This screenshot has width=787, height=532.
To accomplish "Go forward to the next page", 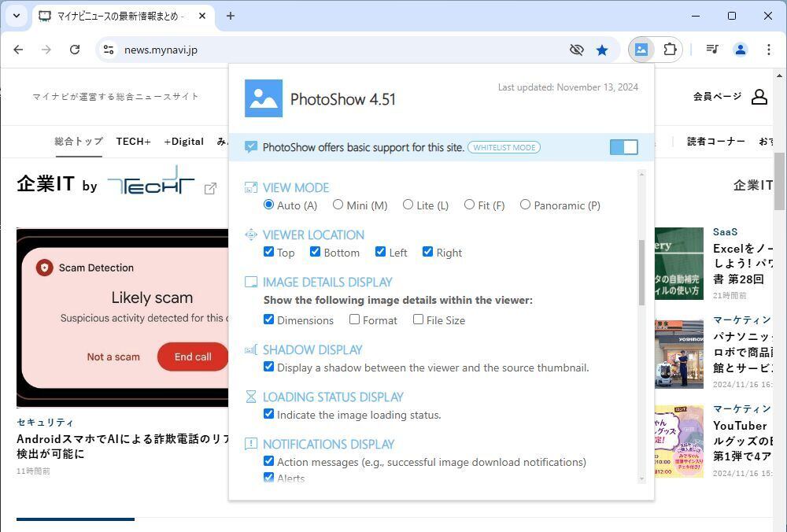I will [46, 49].
